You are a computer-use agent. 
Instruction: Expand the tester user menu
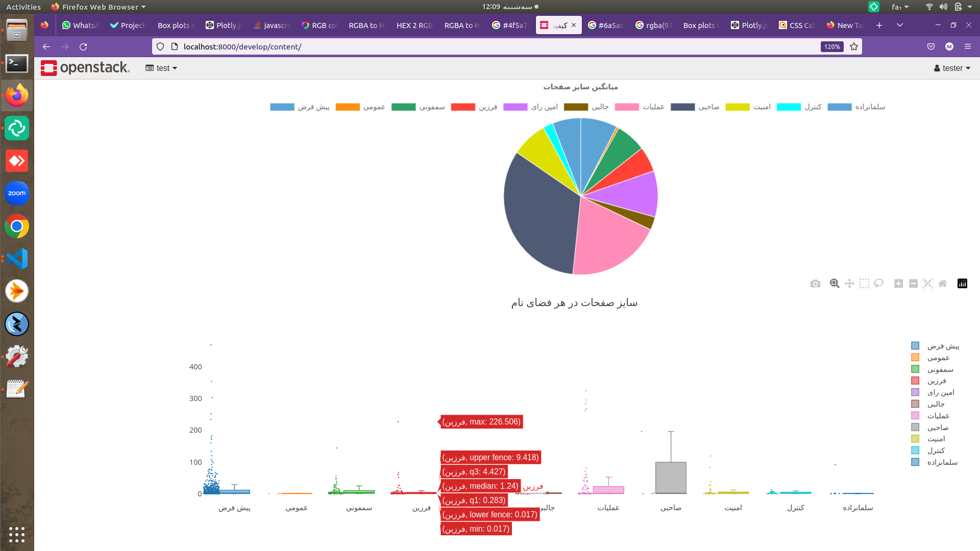tap(952, 68)
